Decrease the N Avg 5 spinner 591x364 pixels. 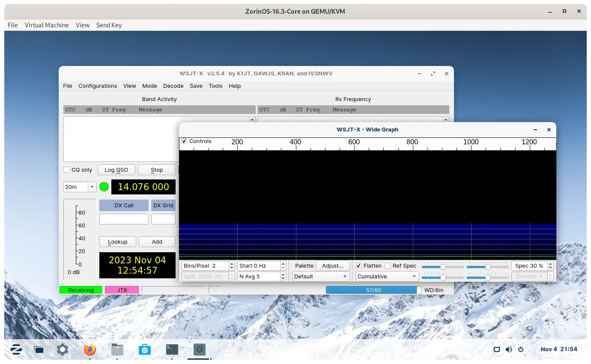283,279
